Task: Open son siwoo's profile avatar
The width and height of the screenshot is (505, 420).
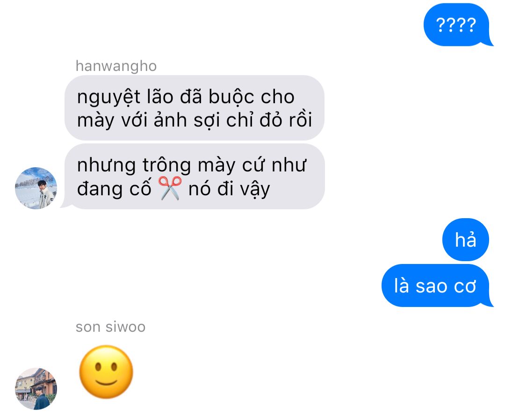Action: click(36, 389)
